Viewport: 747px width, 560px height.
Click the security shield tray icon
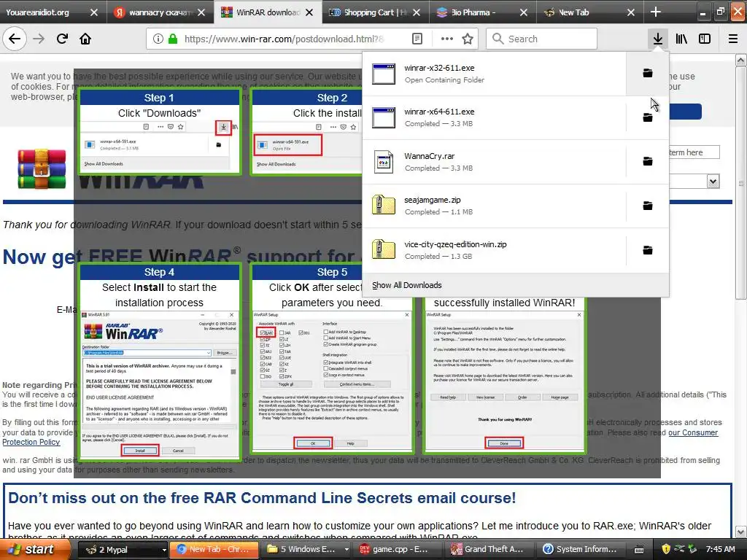tap(666, 549)
